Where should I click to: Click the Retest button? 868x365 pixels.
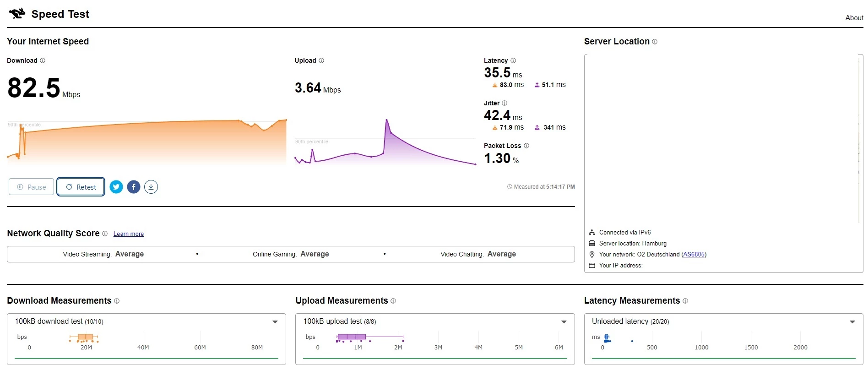point(81,187)
